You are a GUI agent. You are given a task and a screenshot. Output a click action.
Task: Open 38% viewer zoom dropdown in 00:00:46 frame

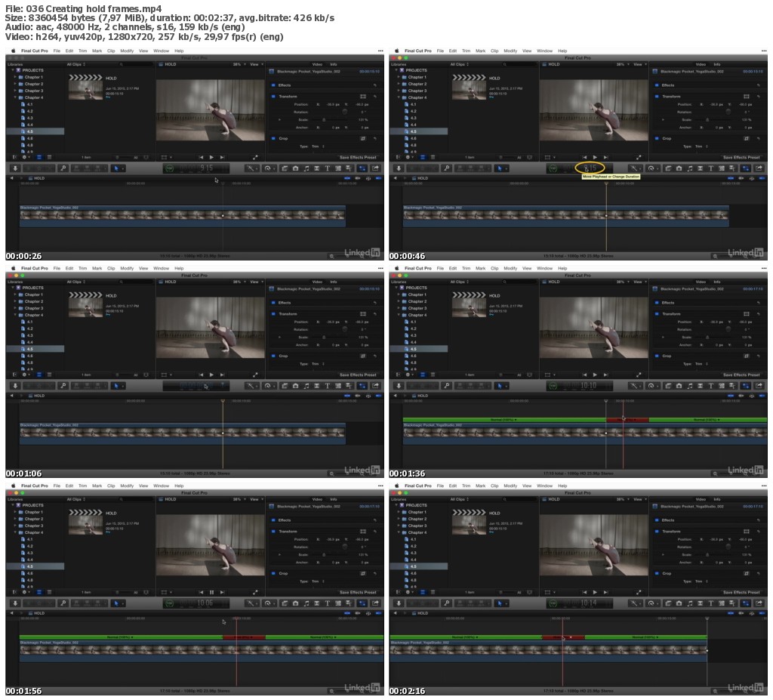623,64
